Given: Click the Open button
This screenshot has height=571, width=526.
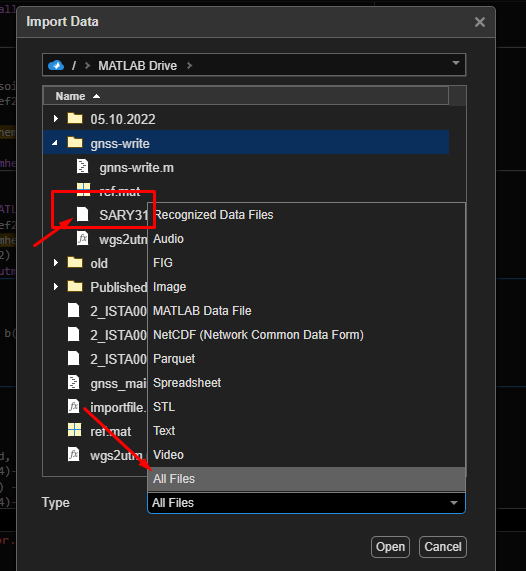Looking at the screenshot, I should [390, 547].
